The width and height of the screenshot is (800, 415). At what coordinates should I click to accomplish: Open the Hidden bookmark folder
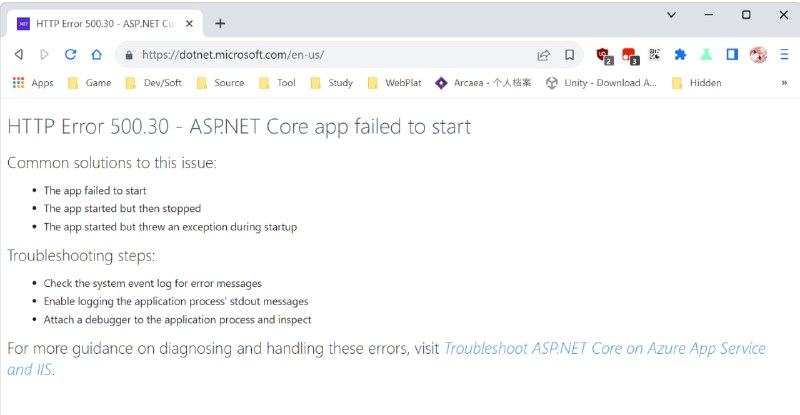click(697, 83)
